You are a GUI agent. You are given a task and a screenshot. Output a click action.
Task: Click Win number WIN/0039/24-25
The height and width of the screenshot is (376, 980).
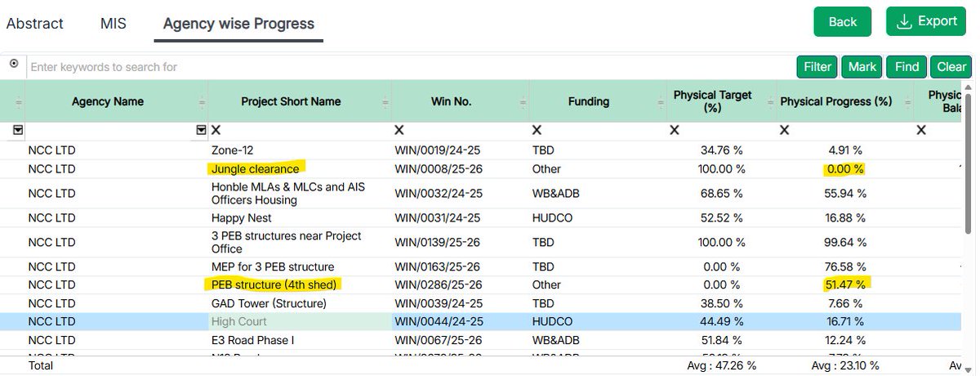pyautogui.click(x=439, y=303)
